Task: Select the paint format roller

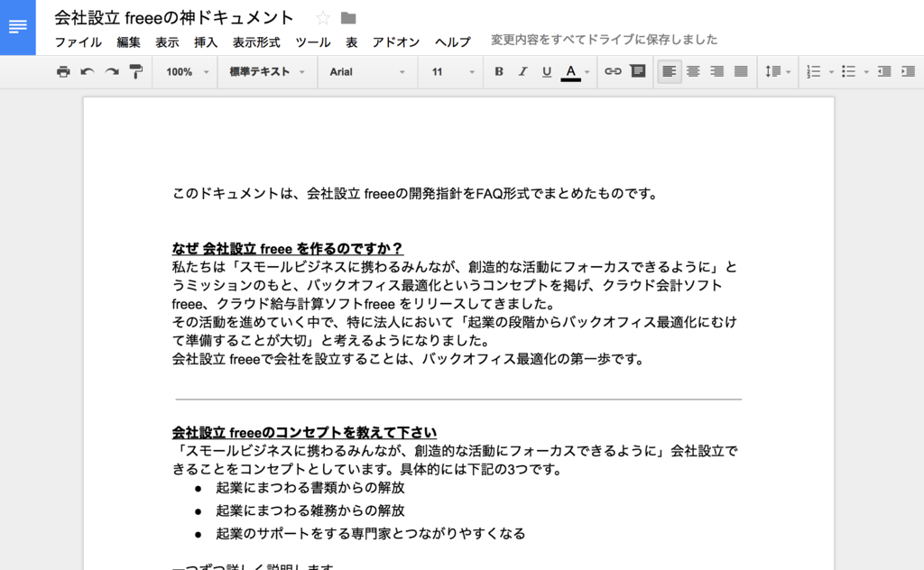Action: tap(136, 72)
